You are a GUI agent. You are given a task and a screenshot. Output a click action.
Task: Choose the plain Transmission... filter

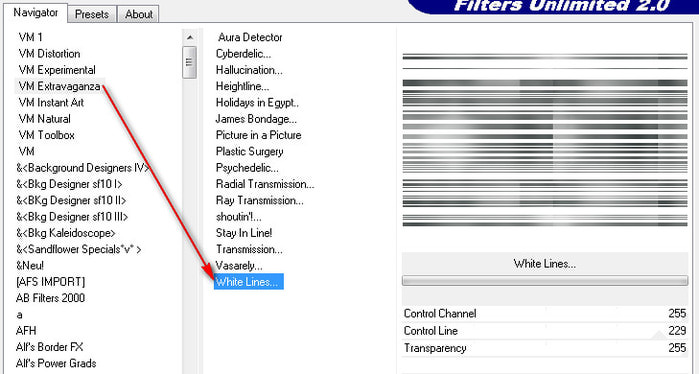coord(249,249)
